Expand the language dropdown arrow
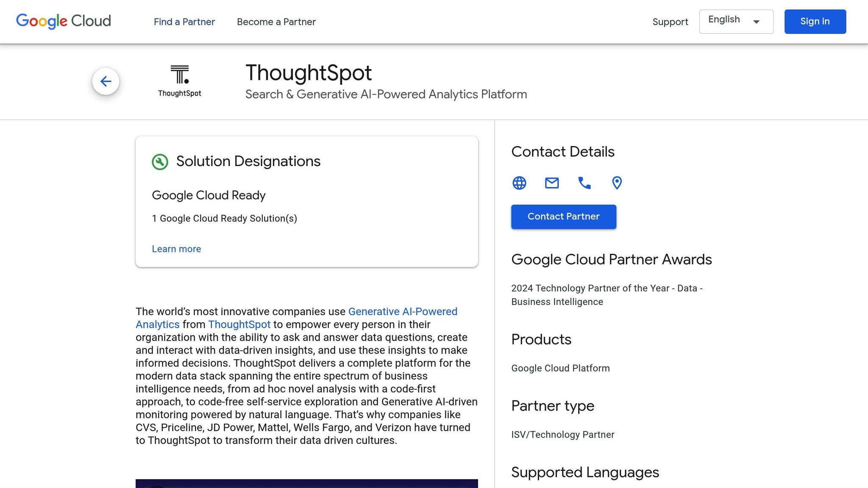The image size is (868, 488). 757,22
